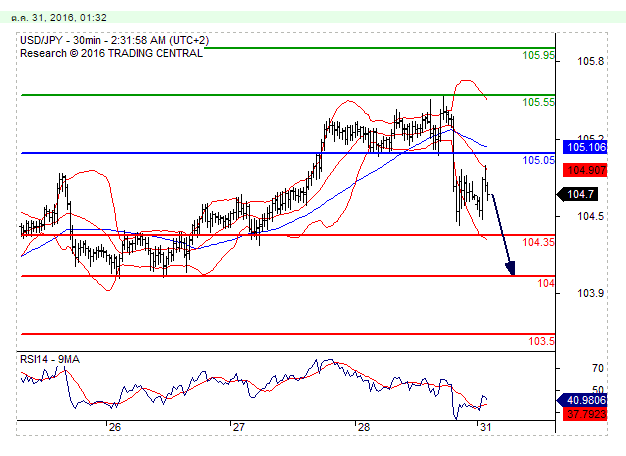626x456 pixels.
Task: Click the timestamp text 31, 2016, 01:32
Action: 69,18
